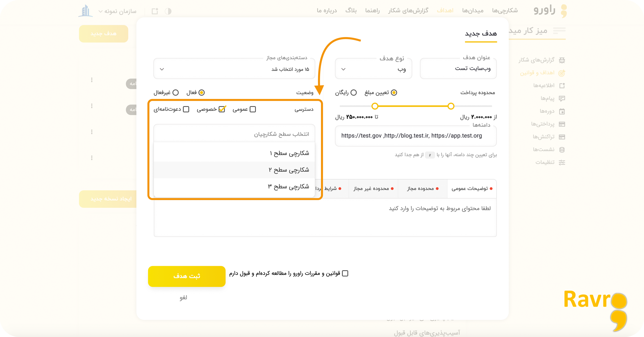Viewport: 644px width, 337px height.
Task: Click the پرداختی‌ها card icon in sidebar
Action: pyautogui.click(x=562, y=124)
